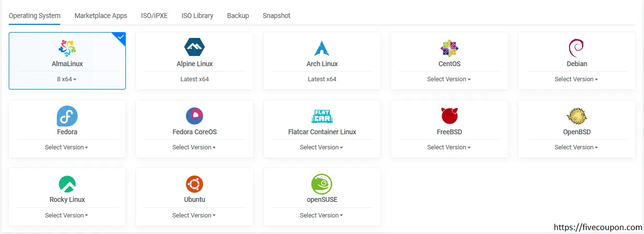Click the 'Arch Linux' name label
Screen dimensions: 644x234
click(322, 64)
